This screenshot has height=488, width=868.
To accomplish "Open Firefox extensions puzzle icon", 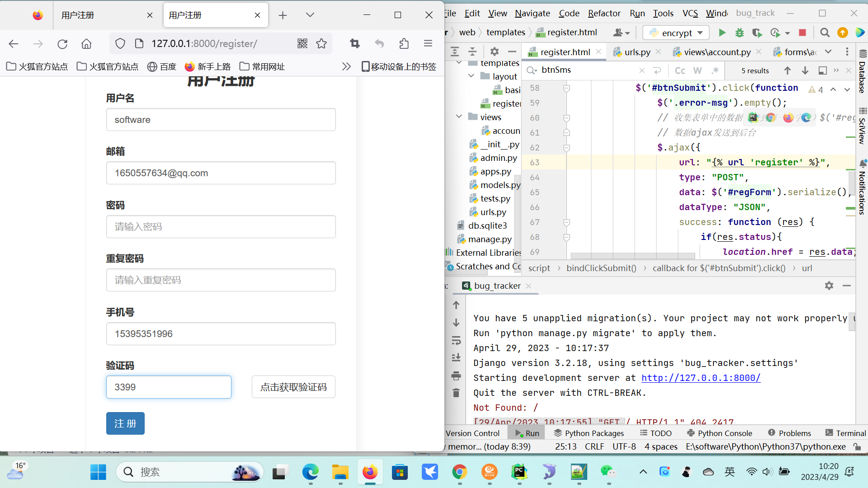I will (404, 43).
